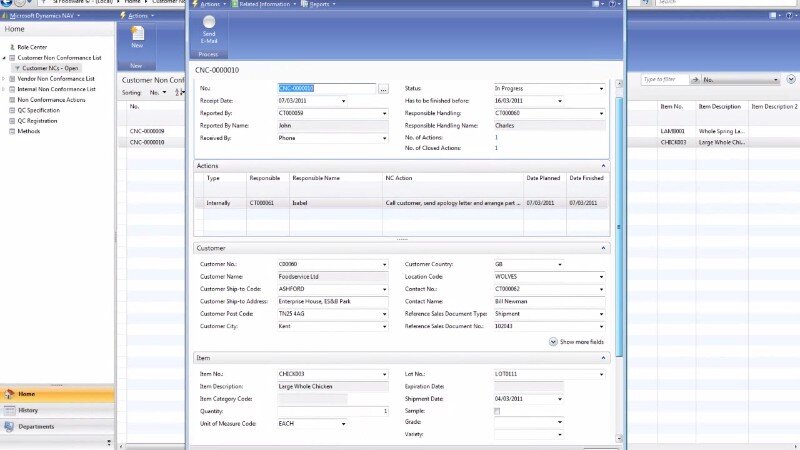Viewport: 800px width, 450px height.
Task: Select Non Conformance Actions in navigation pane
Action: [51, 100]
